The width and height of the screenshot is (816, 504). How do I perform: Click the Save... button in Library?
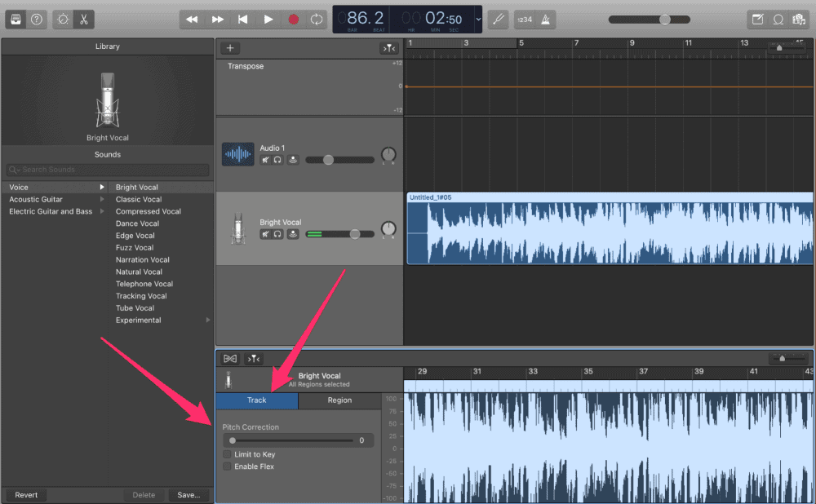[189, 495]
